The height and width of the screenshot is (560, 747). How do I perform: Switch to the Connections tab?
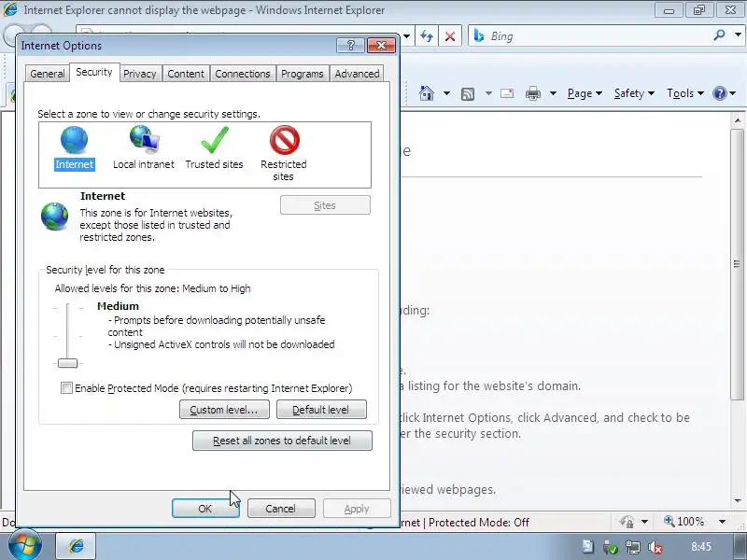click(243, 74)
